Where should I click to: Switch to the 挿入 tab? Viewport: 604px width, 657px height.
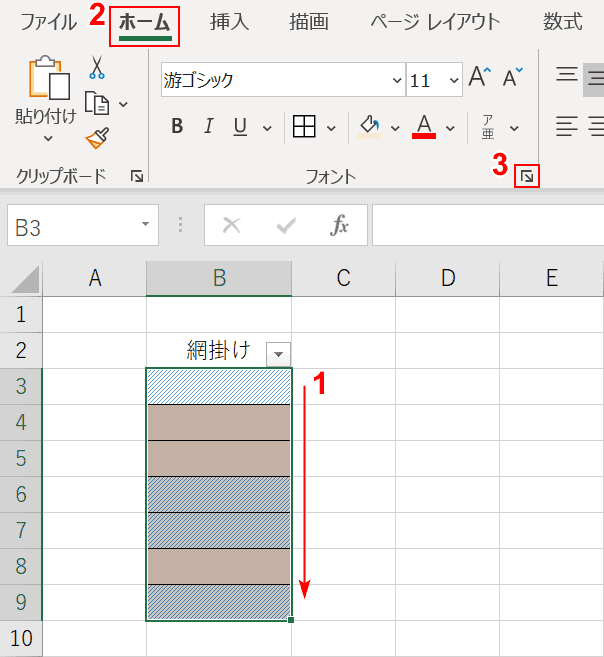coord(229,22)
